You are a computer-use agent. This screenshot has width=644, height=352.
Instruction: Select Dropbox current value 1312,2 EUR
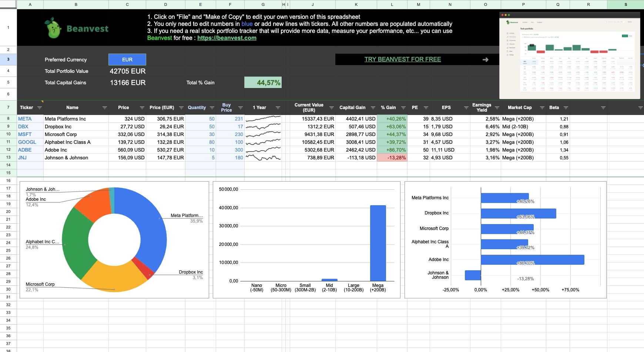313,126
